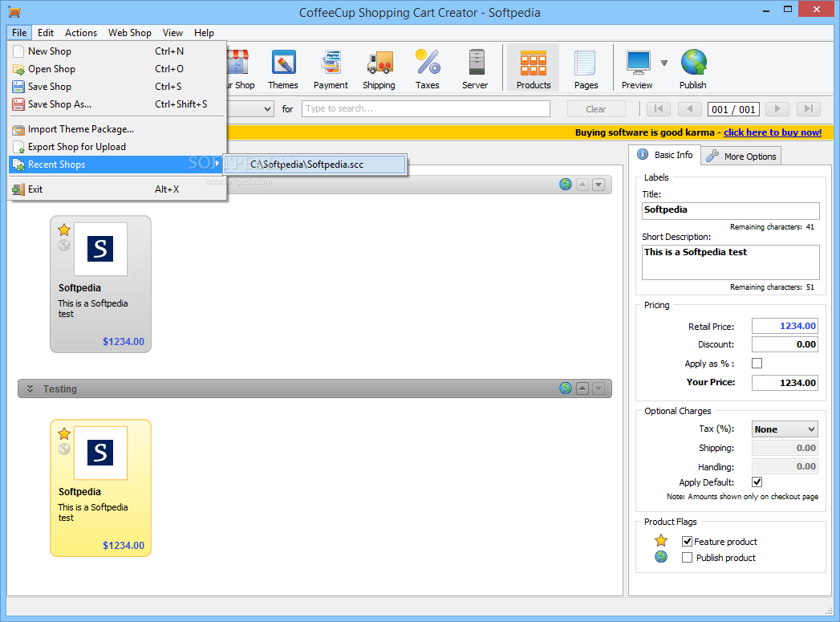Screen dimensions: 840x622
Task: Open the Pages toolbar icon
Action: (x=586, y=68)
